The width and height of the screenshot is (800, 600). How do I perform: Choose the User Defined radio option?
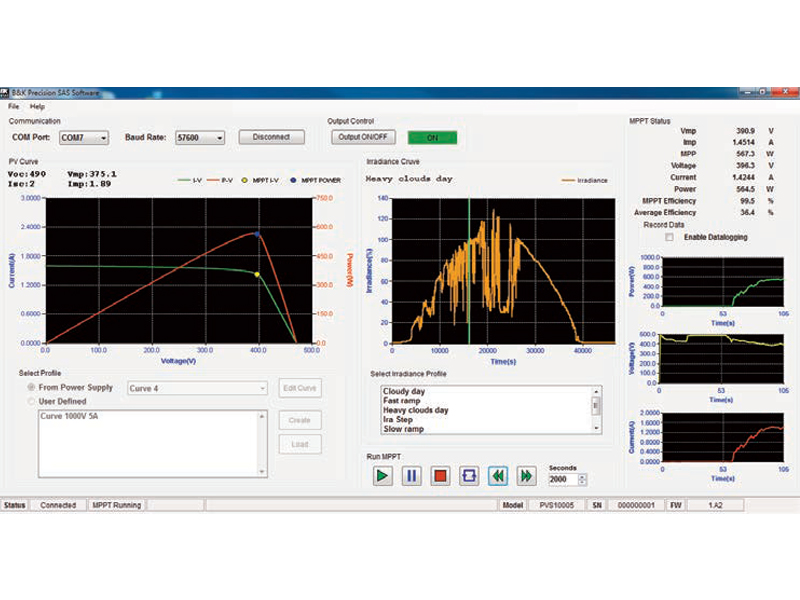[x=30, y=401]
